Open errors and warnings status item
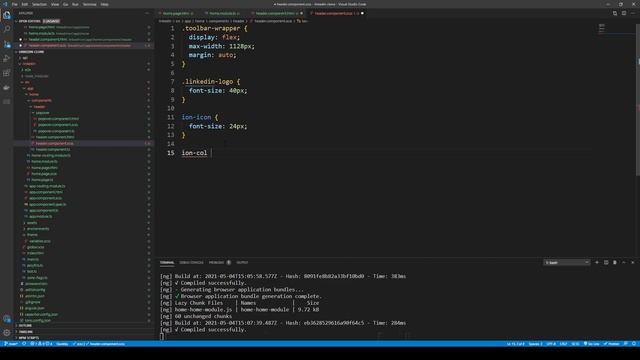Image resolution: width=640 pixels, height=360 pixels. (x=41, y=344)
